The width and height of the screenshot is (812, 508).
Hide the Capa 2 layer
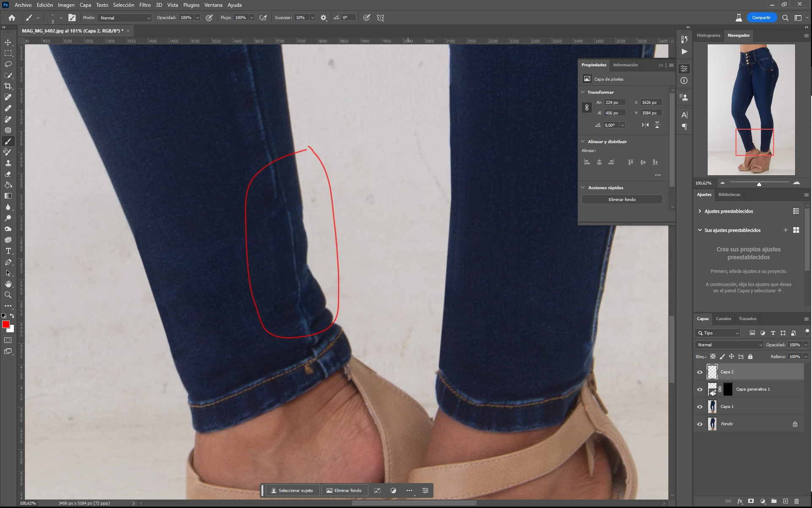click(700, 372)
